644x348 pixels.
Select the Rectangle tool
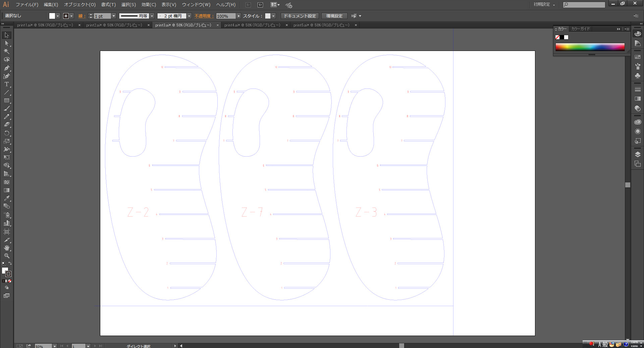(7, 100)
